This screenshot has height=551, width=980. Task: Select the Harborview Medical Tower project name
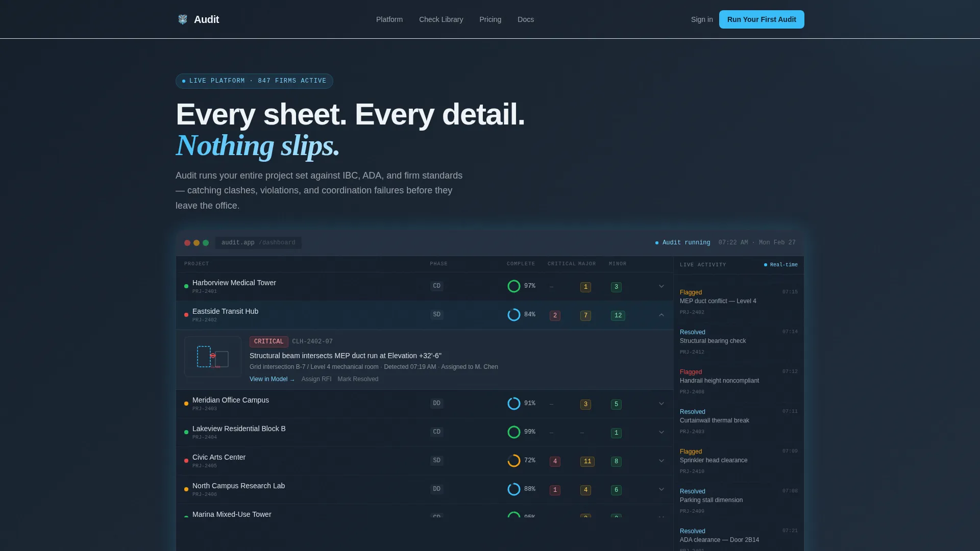coord(234,283)
